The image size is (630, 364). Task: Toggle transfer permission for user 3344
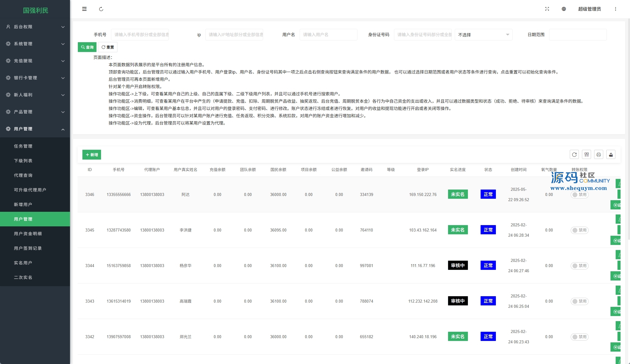[x=579, y=266]
